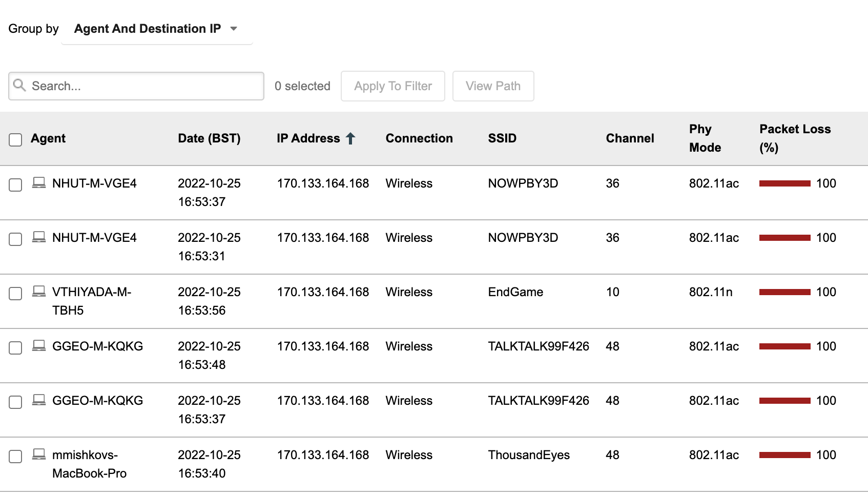868x496 pixels.
Task: Click the laptop icon beside mmishkovs-MacBook-Pro
Action: [x=39, y=454]
